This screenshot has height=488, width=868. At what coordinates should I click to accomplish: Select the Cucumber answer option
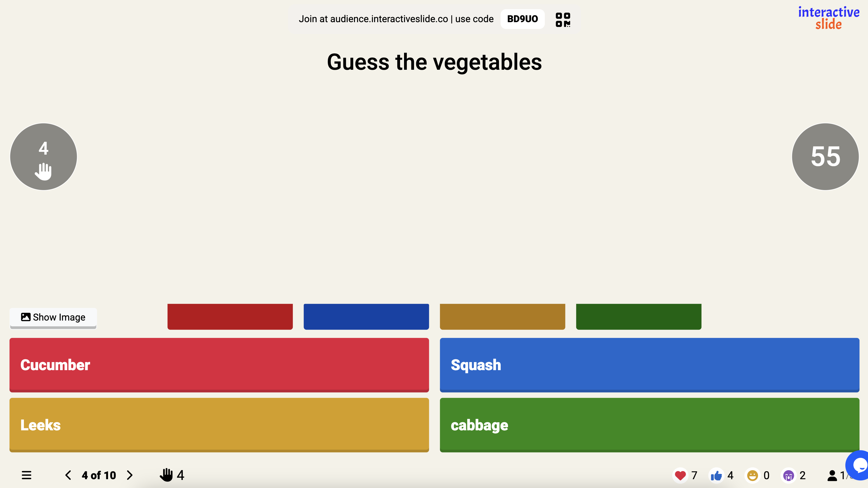(219, 365)
